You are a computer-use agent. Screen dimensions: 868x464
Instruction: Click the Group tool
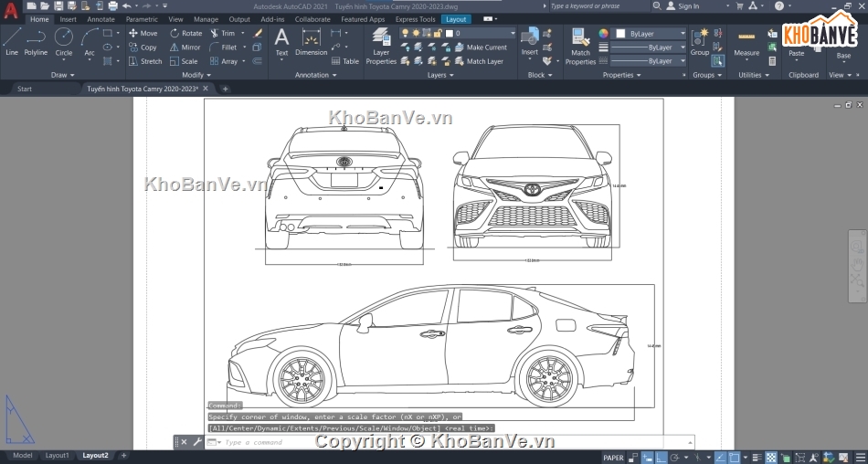tap(700, 42)
